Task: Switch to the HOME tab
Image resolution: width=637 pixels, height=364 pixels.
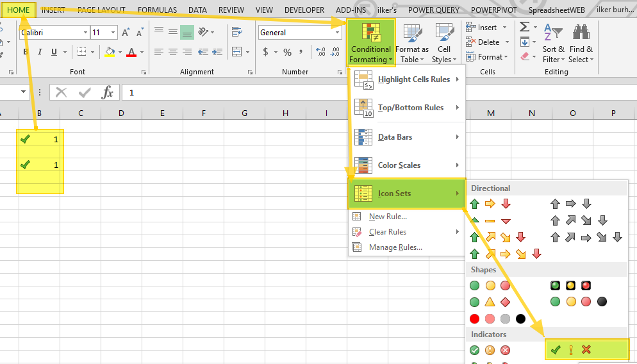Action: pyautogui.click(x=19, y=10)
